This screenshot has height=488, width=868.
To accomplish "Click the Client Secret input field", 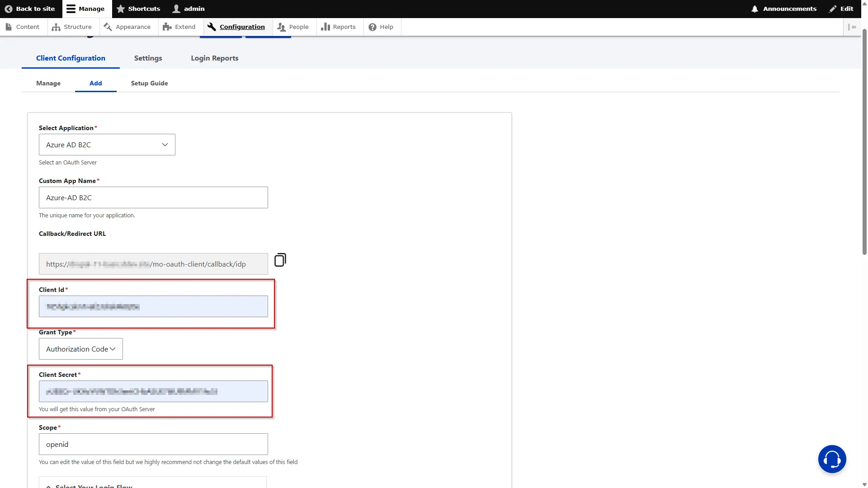I will [153, 391].
